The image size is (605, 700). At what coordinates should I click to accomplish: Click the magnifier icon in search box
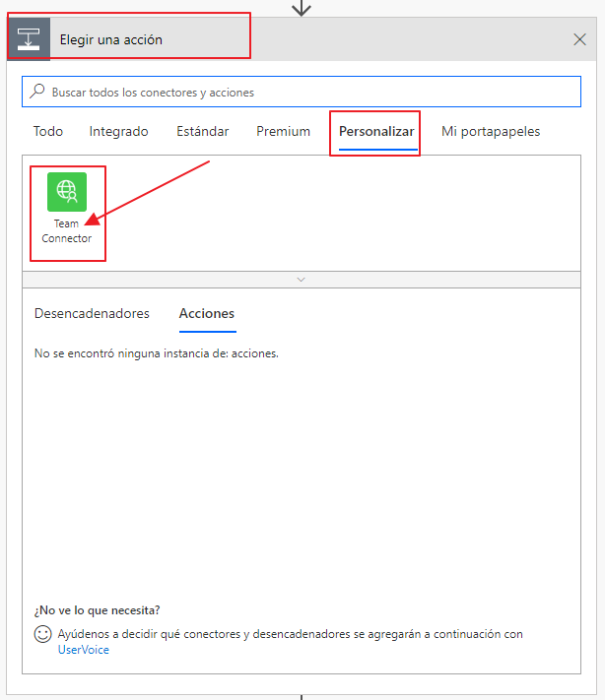point(37,92)
